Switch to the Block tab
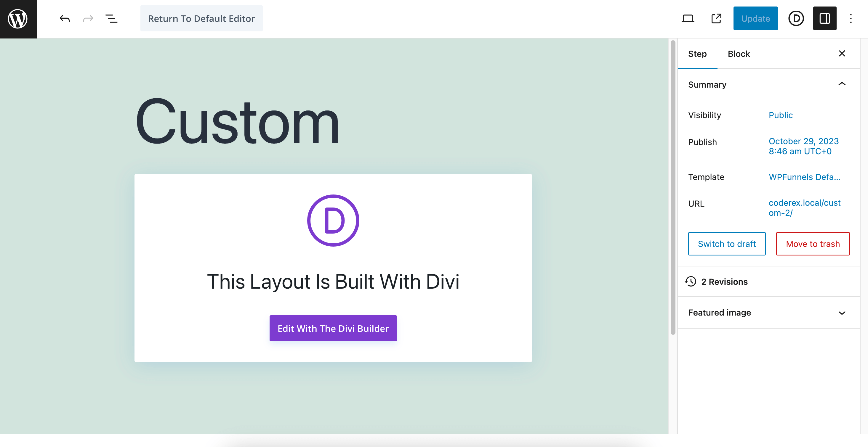 click(739, 54)
